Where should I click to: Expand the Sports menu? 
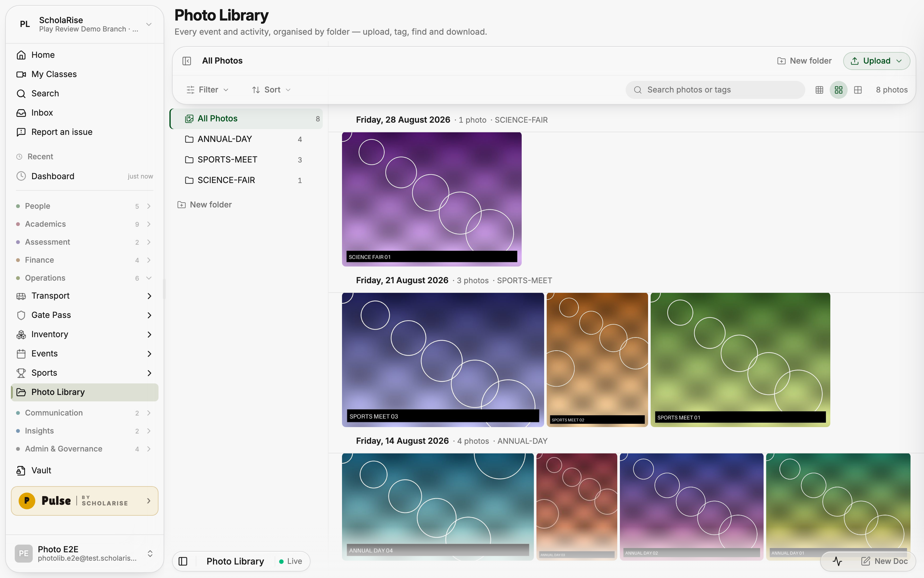point(85,373)
